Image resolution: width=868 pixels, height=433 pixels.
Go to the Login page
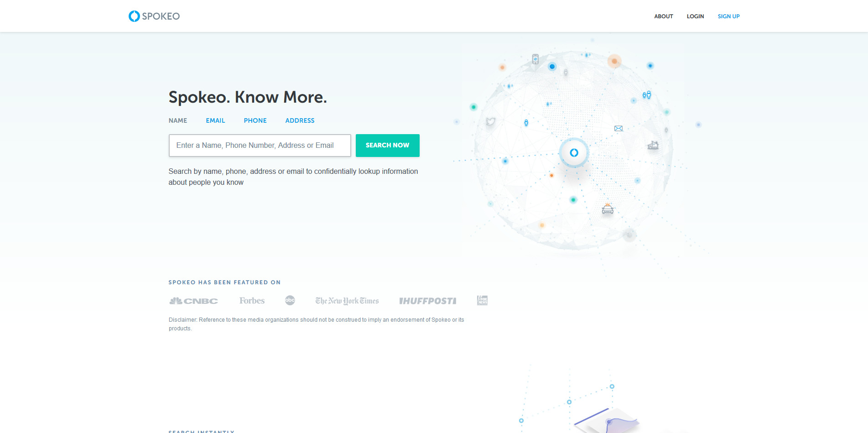pos(695,16)
